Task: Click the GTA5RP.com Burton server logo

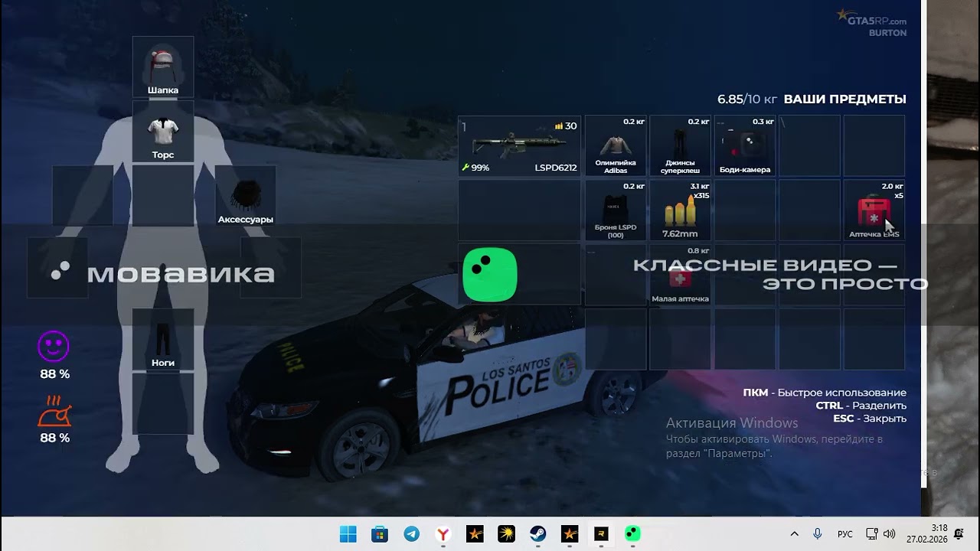Action: 871,22
